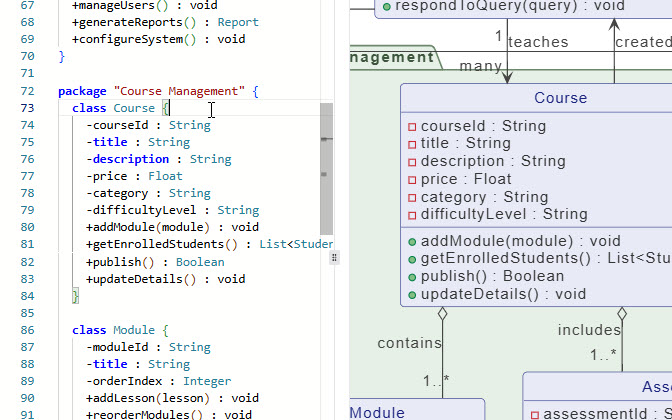Click '+updateDetails() : void' on code line 83
Viewport: 672px width, 420px height.
coord(166,279)
